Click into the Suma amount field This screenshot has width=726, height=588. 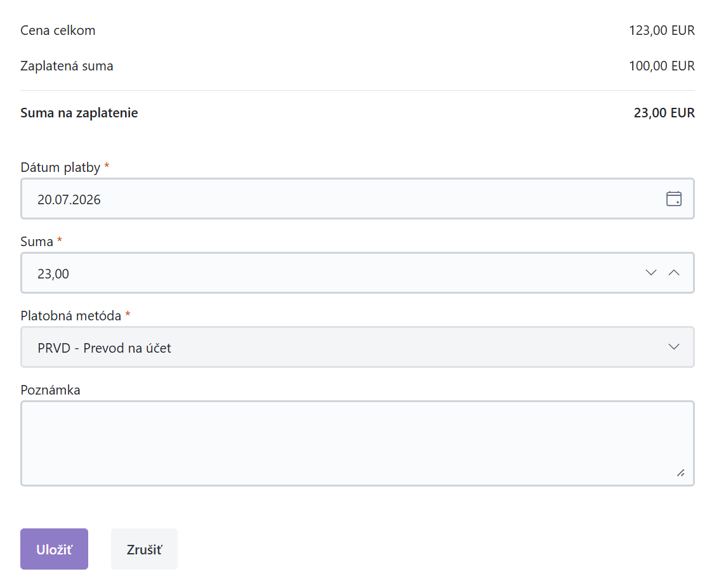tap(357, 273)
